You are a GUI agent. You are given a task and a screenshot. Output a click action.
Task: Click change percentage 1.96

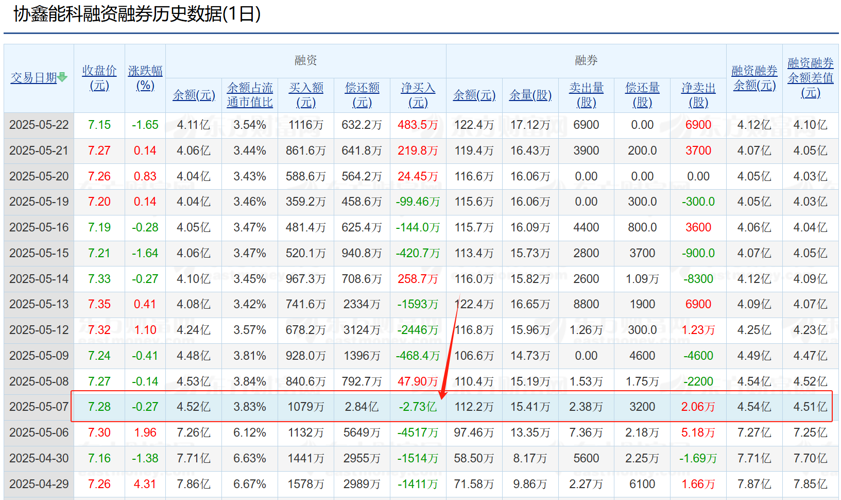(x=145, y=432)
